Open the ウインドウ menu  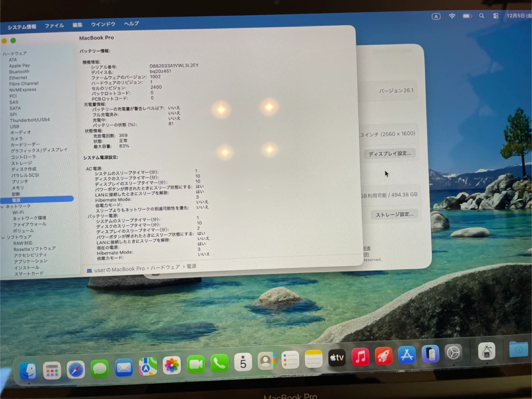103,24
